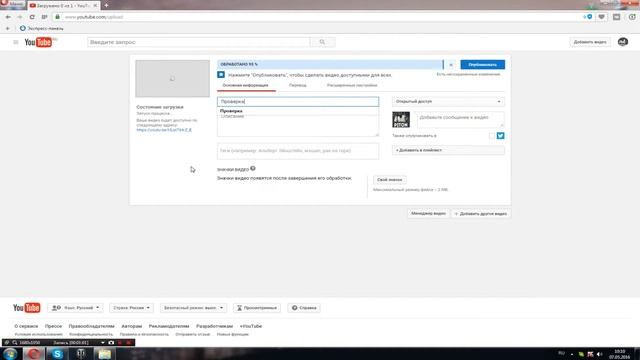The width and height of the screenshot is (640, 360).
Task: Open the Открытый доступ privacy dropdown
Action: click(448, 101)
